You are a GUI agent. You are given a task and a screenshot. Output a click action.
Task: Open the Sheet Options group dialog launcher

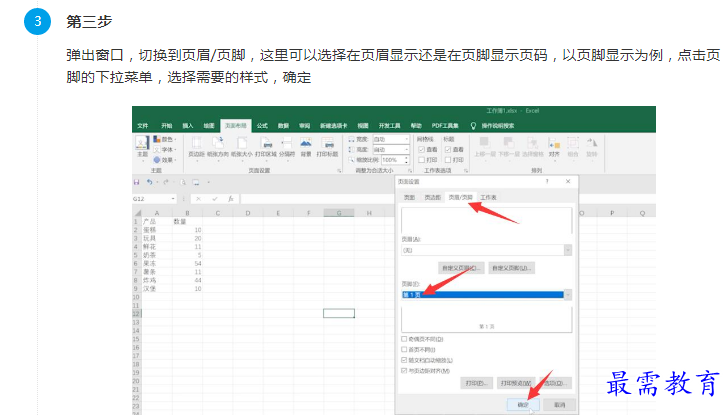click(x=466, y=171)
